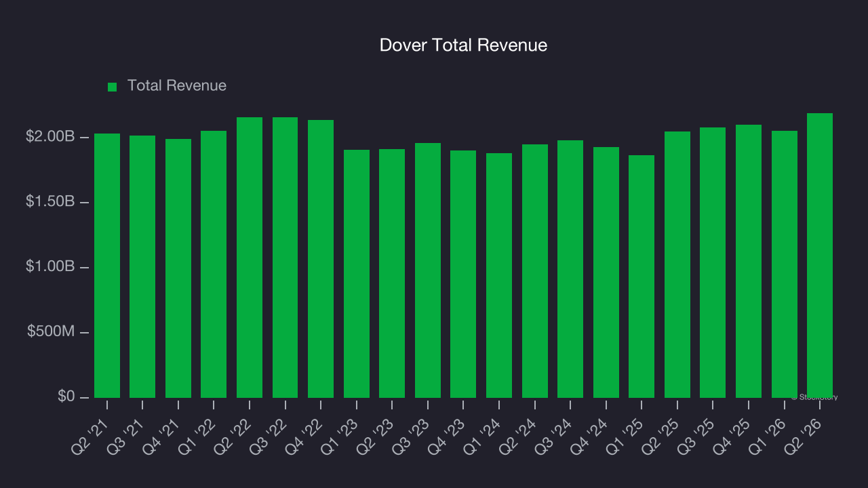Select the Q4 '21 revenue bar

pyautogui.click(x=178, y=268)
